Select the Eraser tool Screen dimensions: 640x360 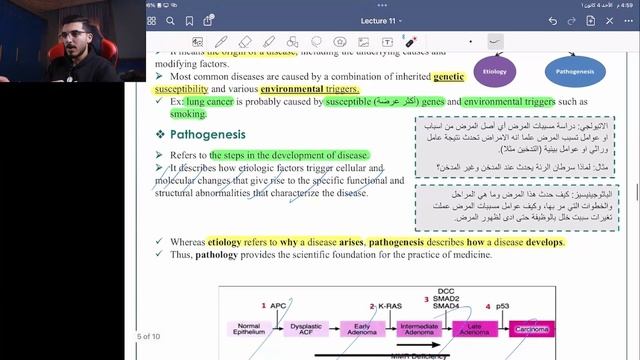pyautogui.click(x=245, y=42)
